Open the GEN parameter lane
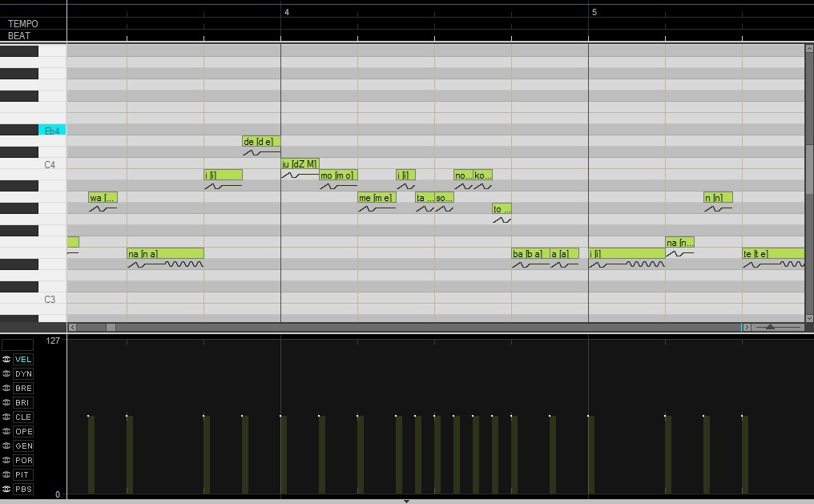The width and height of the screenshot is (814, 504). [x=23, y=446]
